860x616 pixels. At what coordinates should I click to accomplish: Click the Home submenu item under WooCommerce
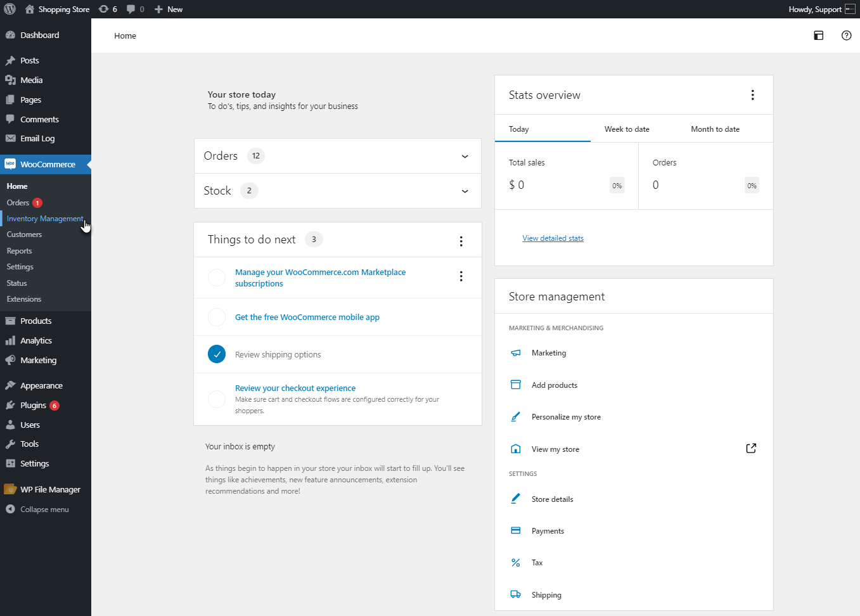coord(17,186)
